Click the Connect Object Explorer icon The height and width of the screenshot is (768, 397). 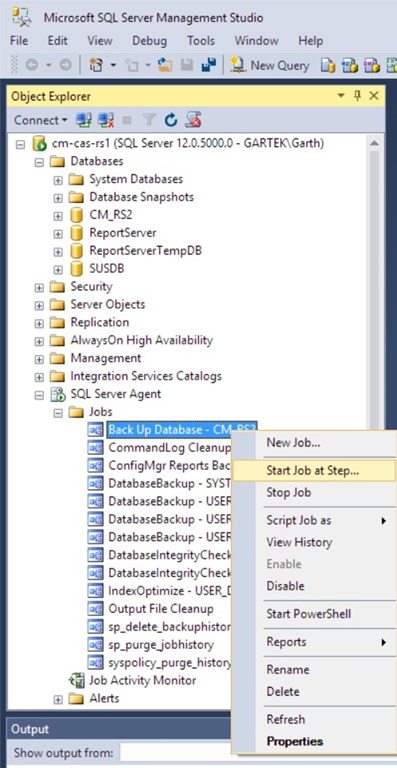[x=83, y=120]
